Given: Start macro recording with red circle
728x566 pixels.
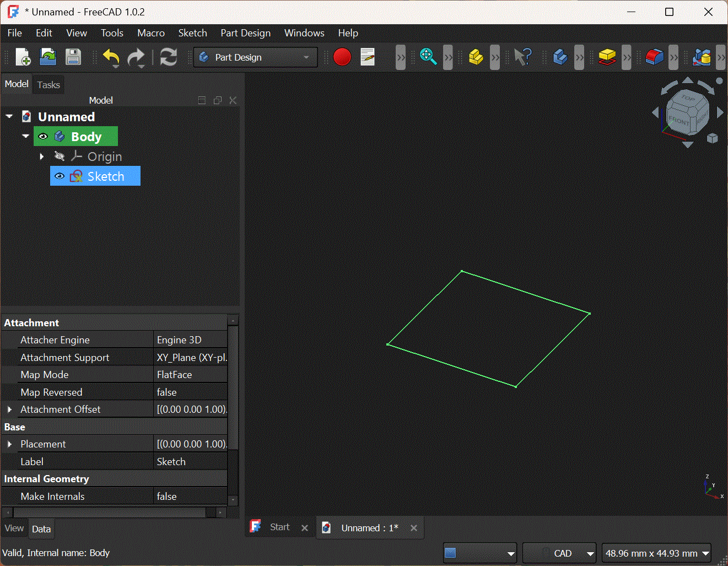Looking at the screenshot, I should coord(342,57).
